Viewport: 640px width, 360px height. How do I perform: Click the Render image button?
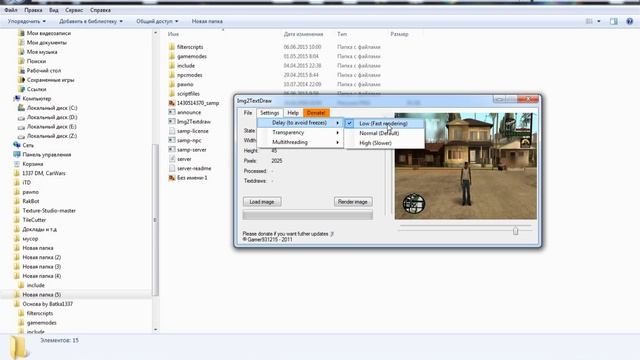click(353, 202)
